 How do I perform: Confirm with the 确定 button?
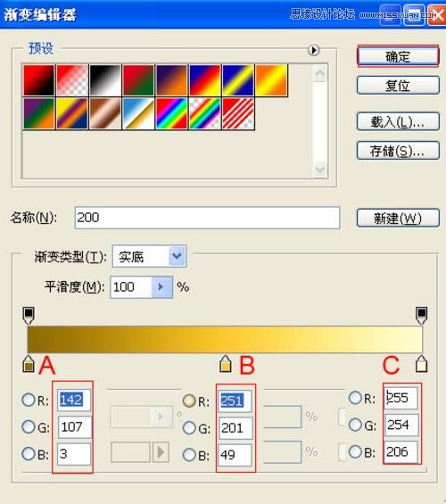pyautogui.click(x=398, y=56)
